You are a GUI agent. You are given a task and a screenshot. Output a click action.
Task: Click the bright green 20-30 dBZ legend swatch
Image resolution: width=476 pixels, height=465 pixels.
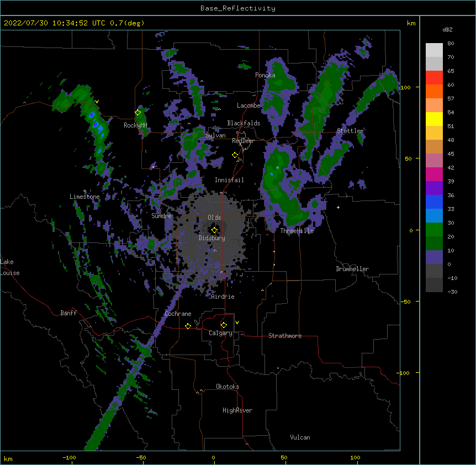434,230
